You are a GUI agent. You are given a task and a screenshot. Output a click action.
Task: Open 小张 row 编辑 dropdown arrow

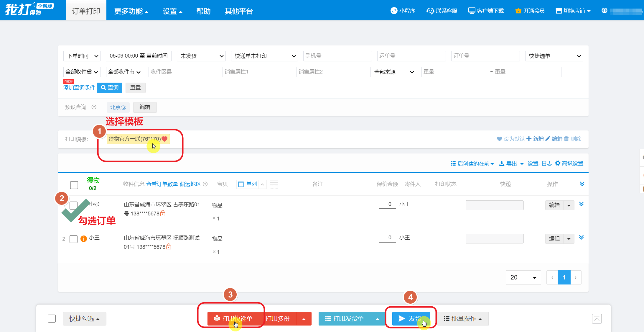point(569,205)
